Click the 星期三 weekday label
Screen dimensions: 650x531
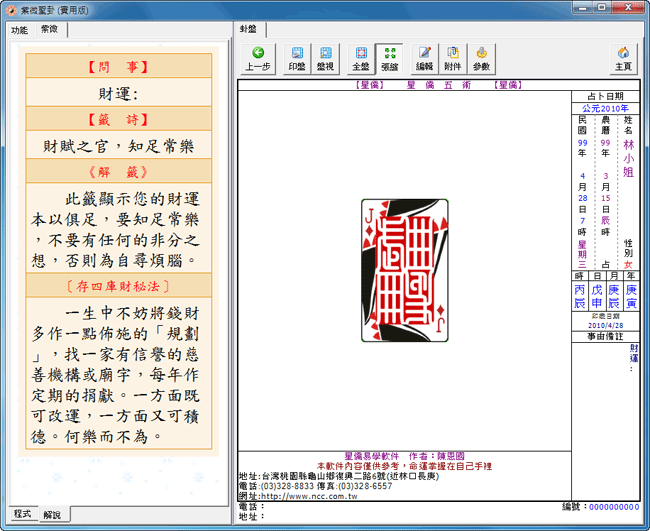[582, 255]
